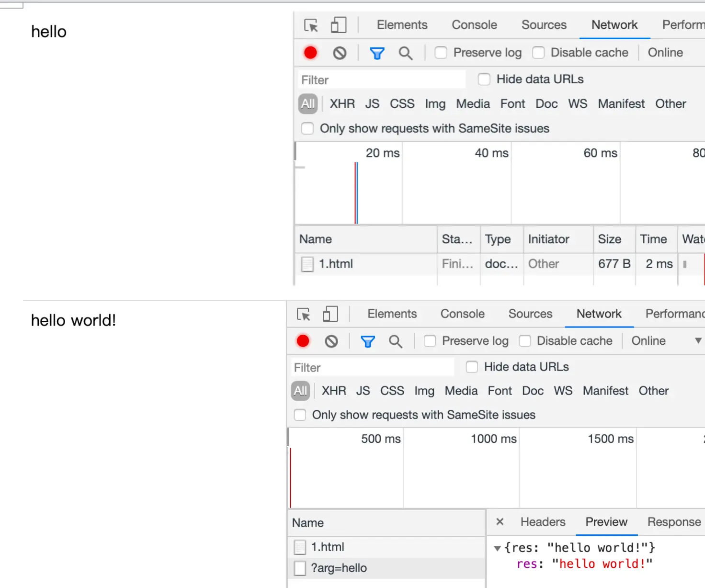Open network search in upper DevTools
Screen dimensions: 705x588
pos(406,53)
